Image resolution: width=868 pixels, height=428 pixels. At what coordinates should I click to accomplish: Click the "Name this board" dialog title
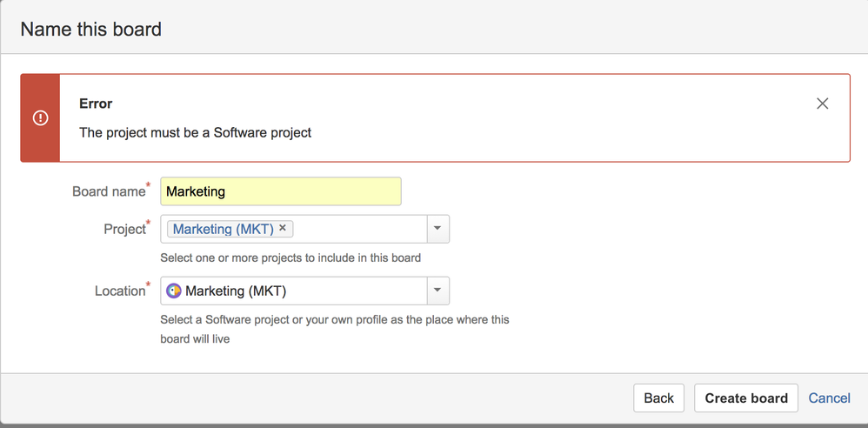point(91,29)
